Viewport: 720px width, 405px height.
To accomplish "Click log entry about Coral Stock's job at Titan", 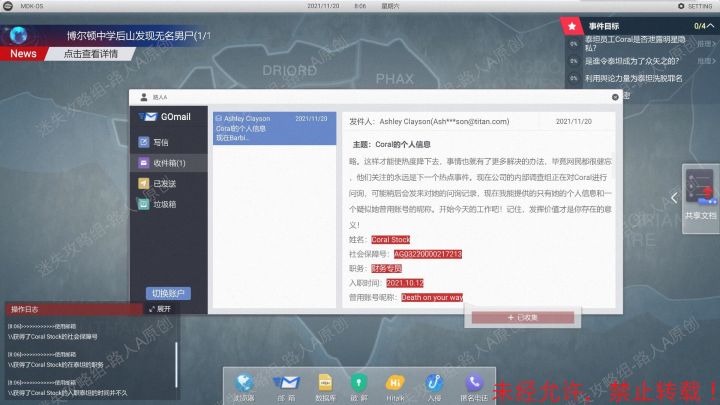I will click(55, 365).
